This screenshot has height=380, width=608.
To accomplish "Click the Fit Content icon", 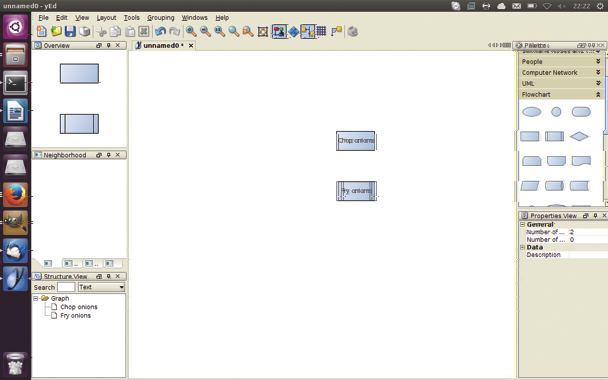I will [x=263, y=31].
